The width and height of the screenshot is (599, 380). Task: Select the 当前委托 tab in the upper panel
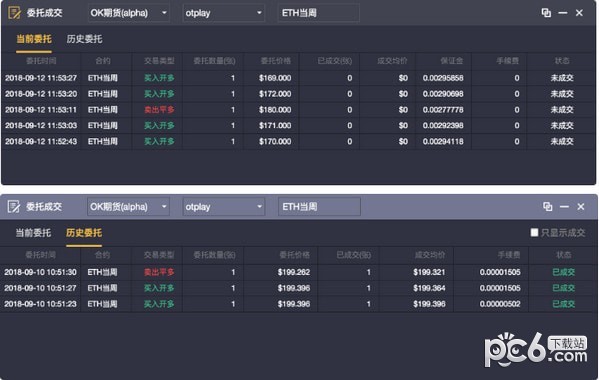(x=34, y=39)
